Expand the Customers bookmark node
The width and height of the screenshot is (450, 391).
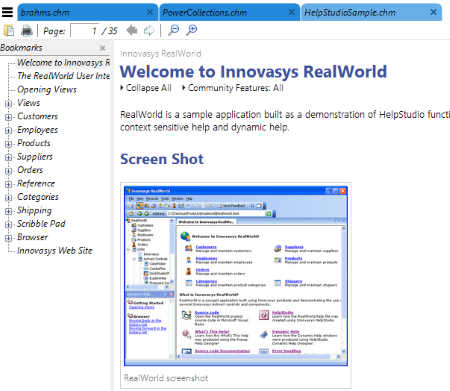(8, 117)
